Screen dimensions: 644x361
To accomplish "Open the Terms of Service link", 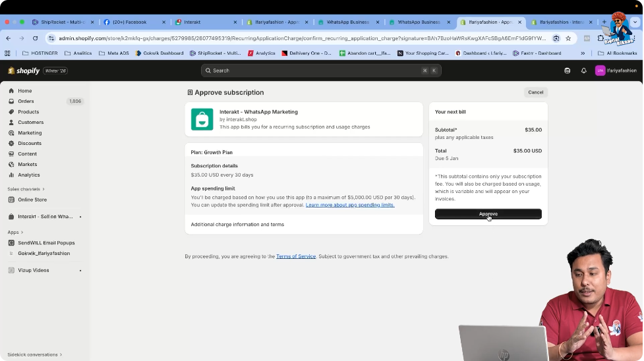I will point(296,256).
